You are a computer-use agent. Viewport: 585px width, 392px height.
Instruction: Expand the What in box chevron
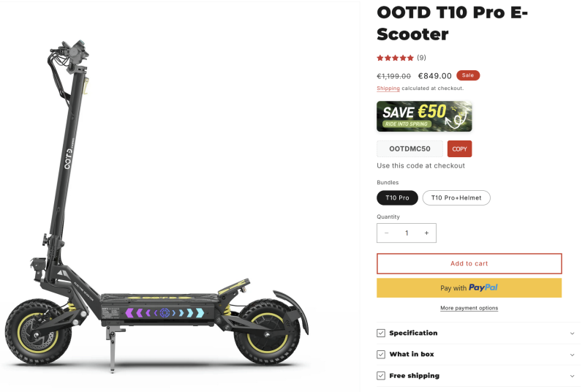click(x=572, y=355)
